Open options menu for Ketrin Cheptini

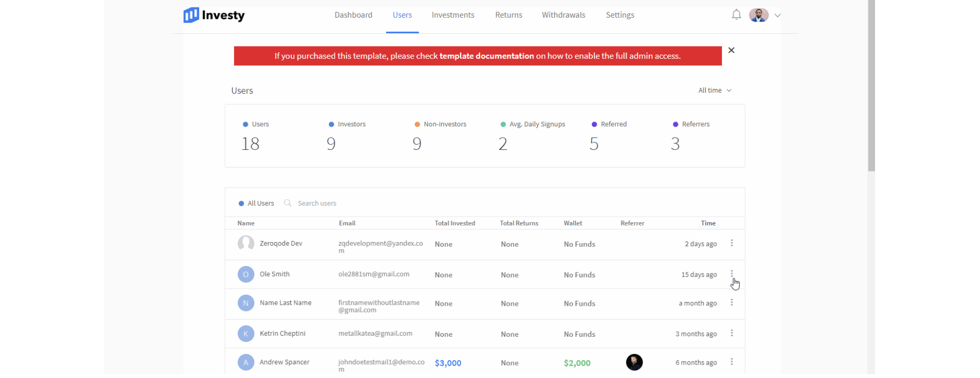point(732,334)
